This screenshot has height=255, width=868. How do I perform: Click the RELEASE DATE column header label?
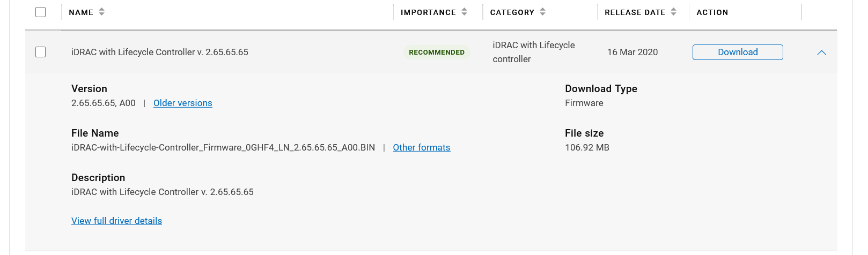pos(635,12)
